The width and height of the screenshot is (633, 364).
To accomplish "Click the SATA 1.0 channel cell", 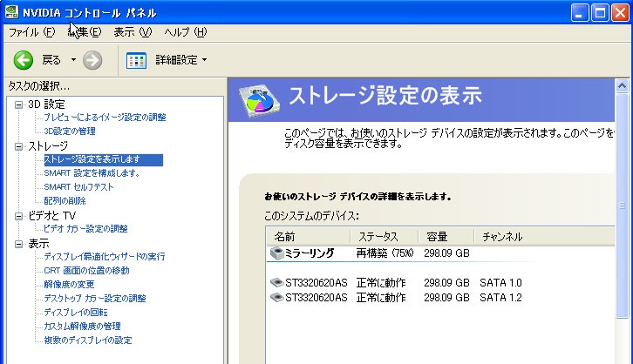I will click(x=500, y=283).
